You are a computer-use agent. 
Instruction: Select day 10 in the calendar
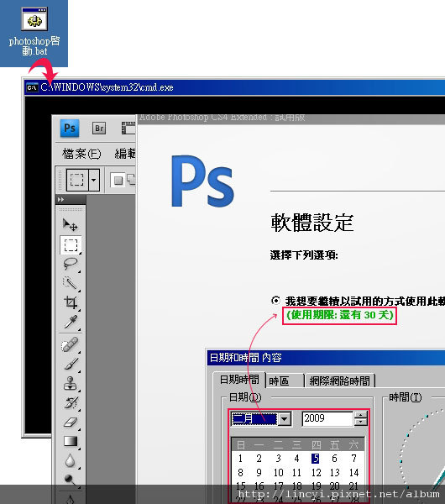(278, 472)
